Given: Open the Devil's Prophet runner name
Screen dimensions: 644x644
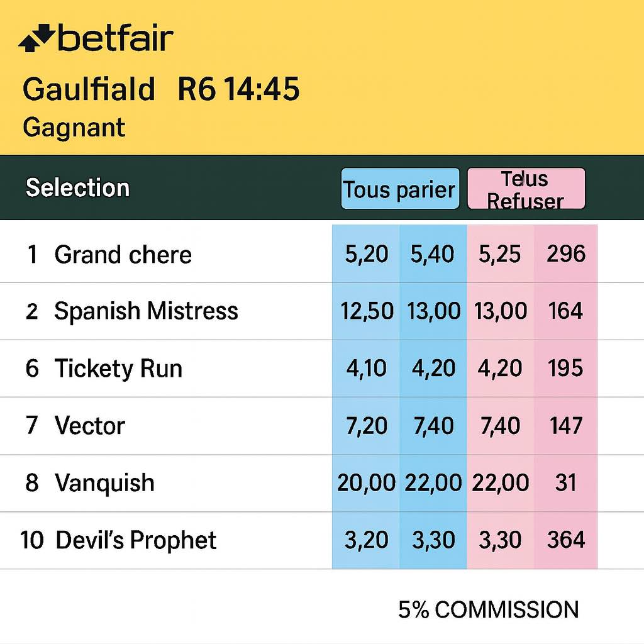Looking at the screenshot, I should coord(136,540).
